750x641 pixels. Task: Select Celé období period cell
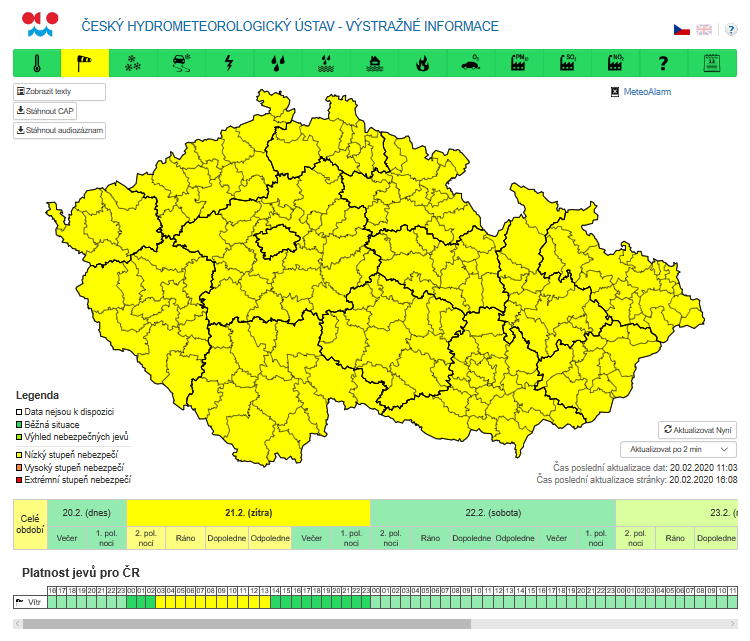click(30, 524)
